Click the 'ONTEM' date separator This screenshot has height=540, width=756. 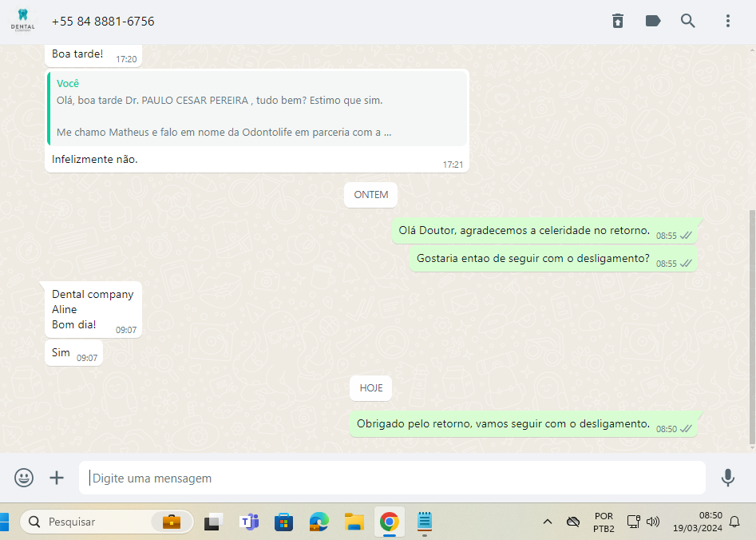(x=370, y=194)
